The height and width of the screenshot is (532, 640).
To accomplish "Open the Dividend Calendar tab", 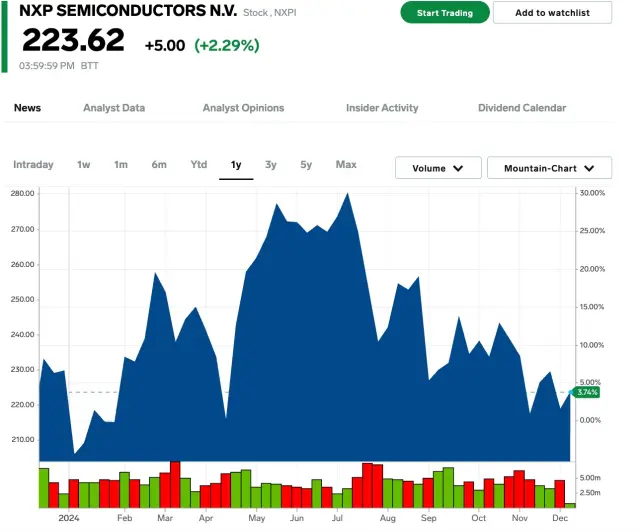I will pos(522,108).
